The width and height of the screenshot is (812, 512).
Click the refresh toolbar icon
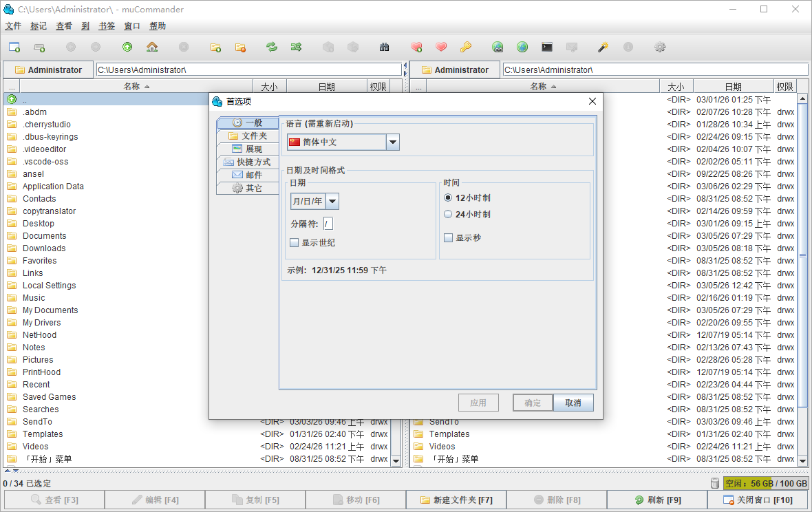click(x=271, y=47)
